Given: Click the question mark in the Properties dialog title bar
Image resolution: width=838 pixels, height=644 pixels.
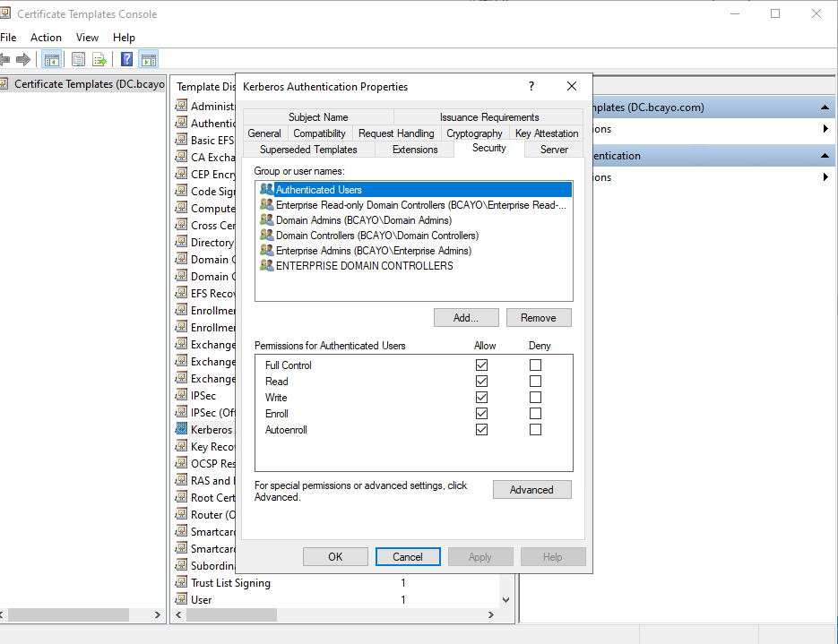Looking at the screenshot, I should pyautogui.click(x=531, y=87).
